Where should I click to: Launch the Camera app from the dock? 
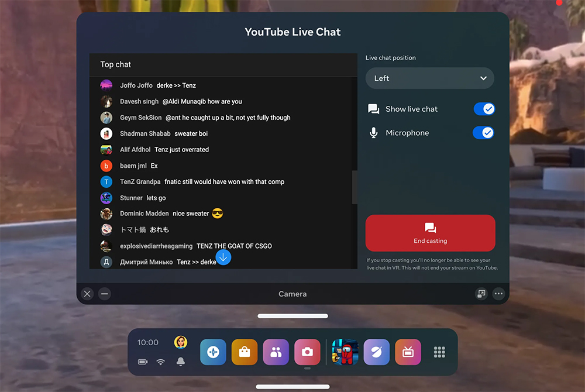[x=307, y=352]
